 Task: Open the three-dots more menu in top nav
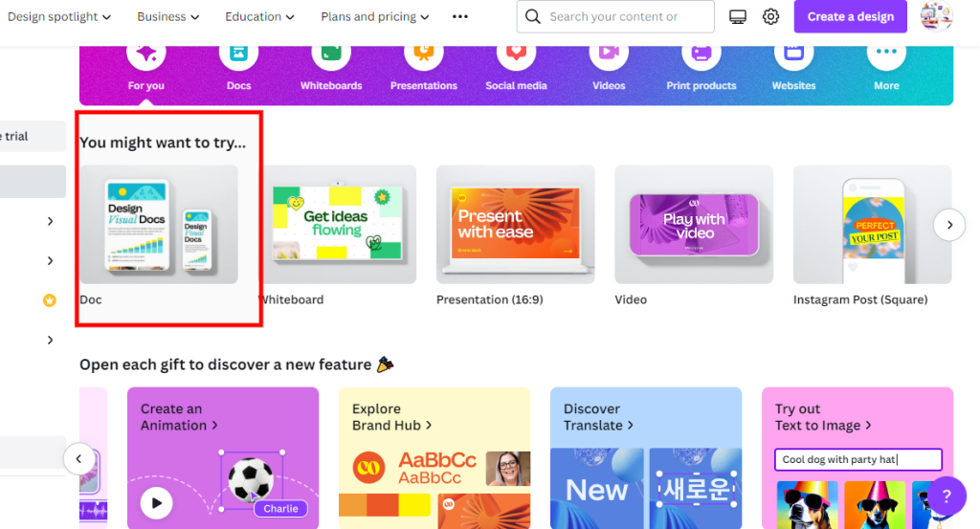460,17
